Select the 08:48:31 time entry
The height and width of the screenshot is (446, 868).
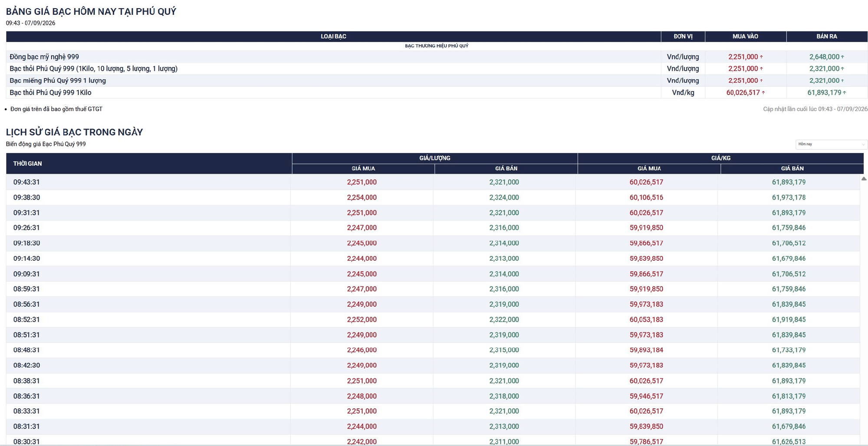[26, 350]
